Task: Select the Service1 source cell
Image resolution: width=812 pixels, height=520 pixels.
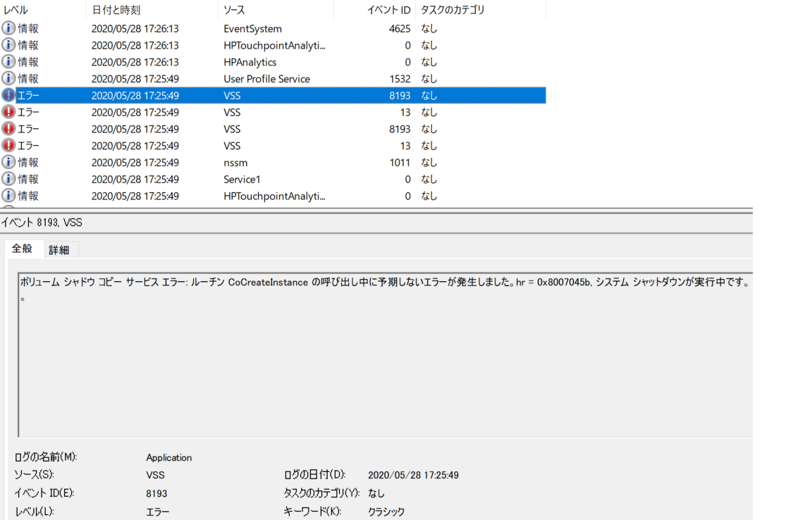Action: [x=242, y=179]
